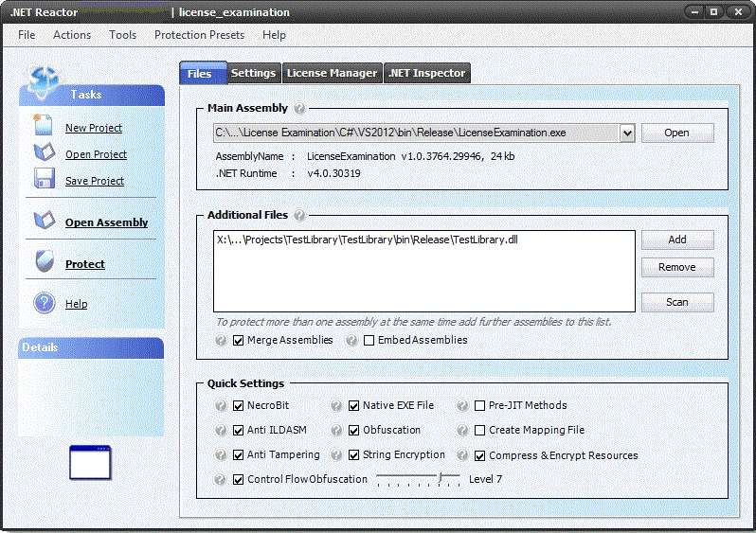Click the New Project page icon
The width and height of the screenshot is (756, 533).
click(x=43, y=125)
